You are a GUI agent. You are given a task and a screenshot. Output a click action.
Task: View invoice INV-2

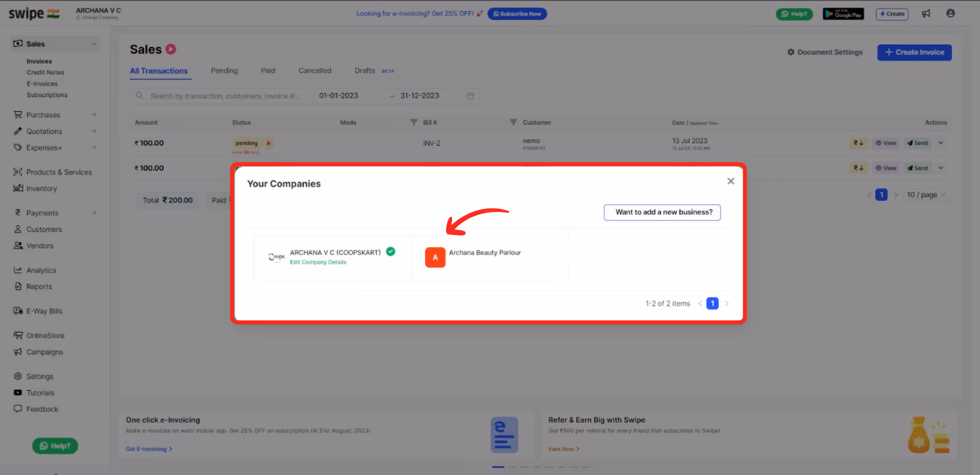pos(886,143)
